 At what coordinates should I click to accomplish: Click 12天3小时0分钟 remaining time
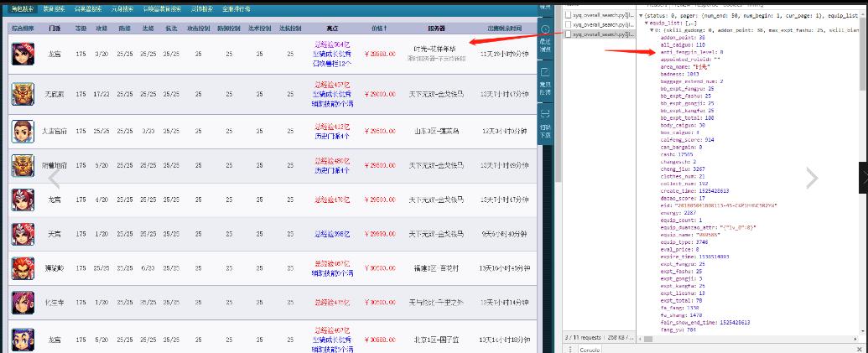tap(504, 131)
